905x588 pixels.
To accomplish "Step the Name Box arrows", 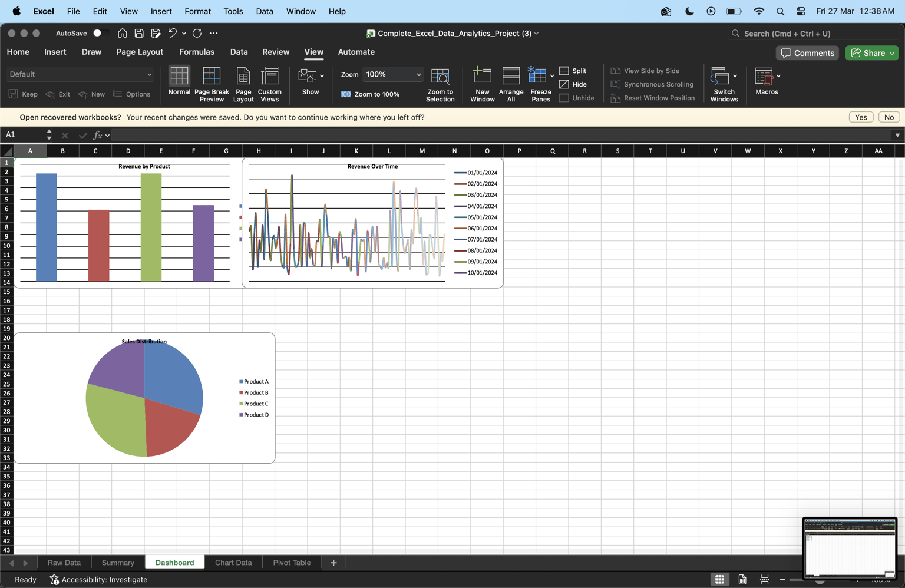I will tap(49, 135).
